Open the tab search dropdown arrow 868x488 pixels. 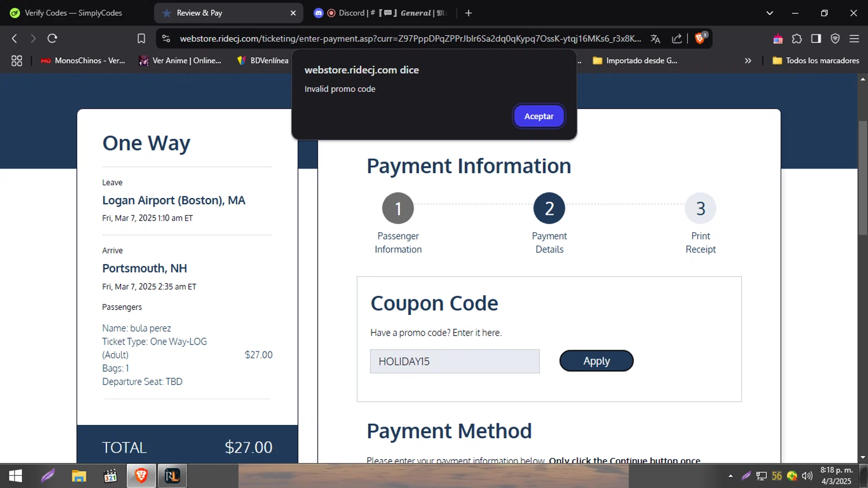point(770,13)
